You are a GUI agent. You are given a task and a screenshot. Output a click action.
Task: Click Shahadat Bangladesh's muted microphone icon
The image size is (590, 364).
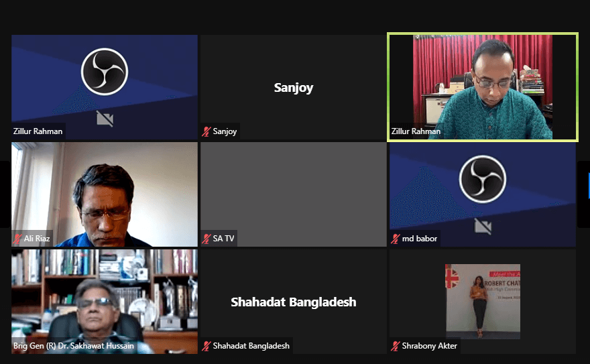coord(206,346)
